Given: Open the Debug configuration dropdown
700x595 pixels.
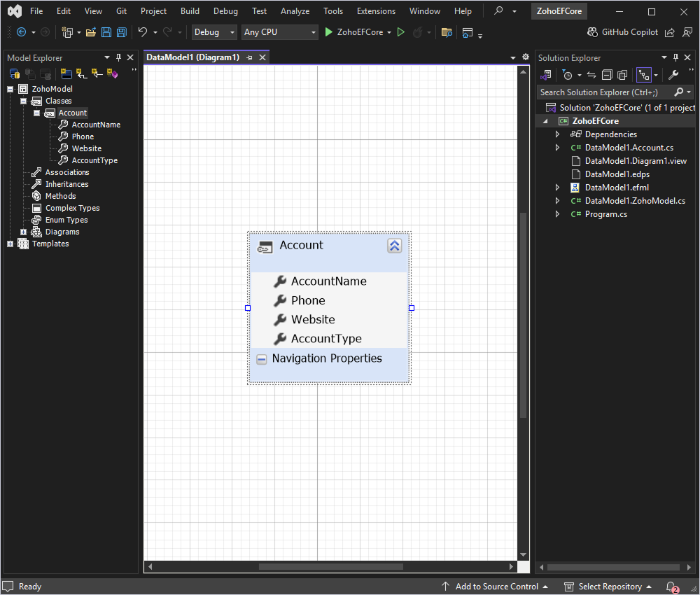Looking at the screenshot, I should [213, 32].
